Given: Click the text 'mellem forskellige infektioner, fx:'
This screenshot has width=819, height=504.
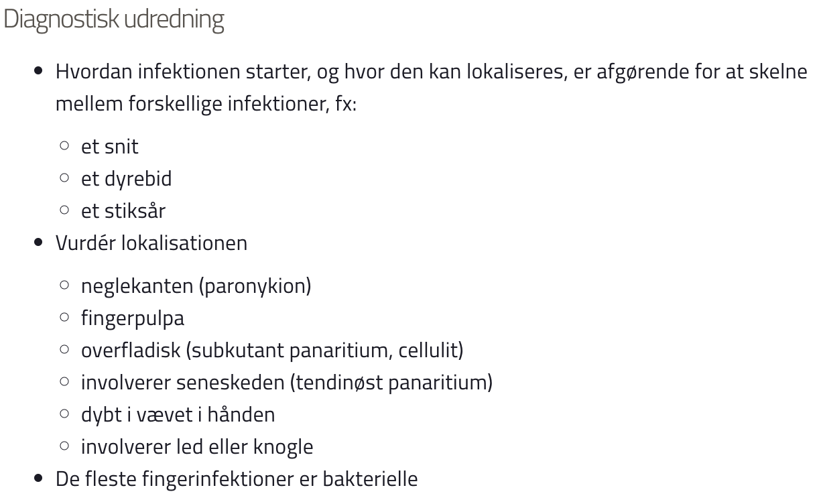Looking at the screenshot, I should point(206,104).
